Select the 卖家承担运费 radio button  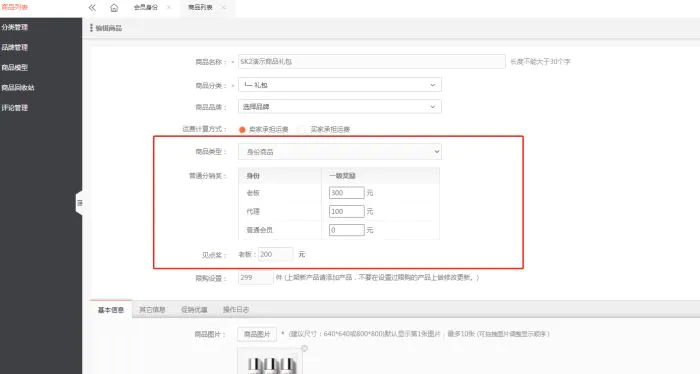click(242, 129)
